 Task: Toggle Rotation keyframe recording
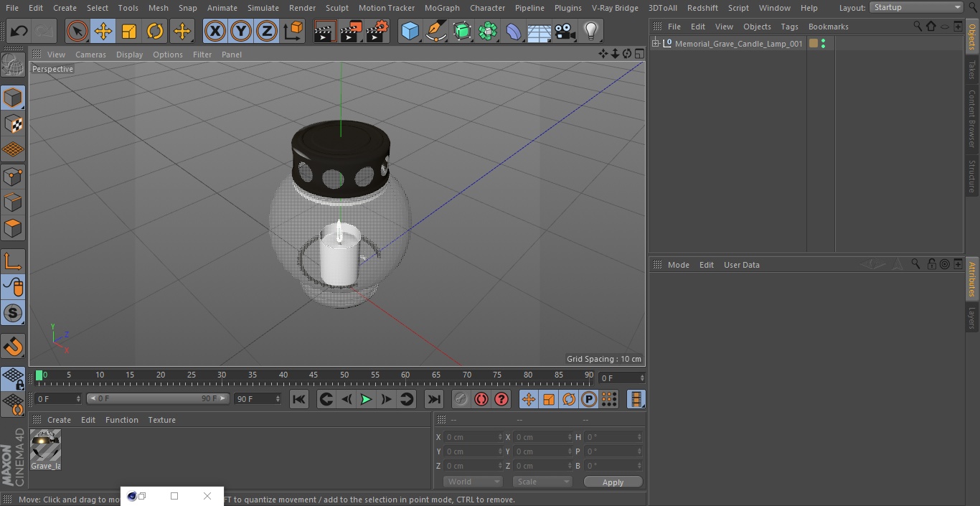coord(569,399)
